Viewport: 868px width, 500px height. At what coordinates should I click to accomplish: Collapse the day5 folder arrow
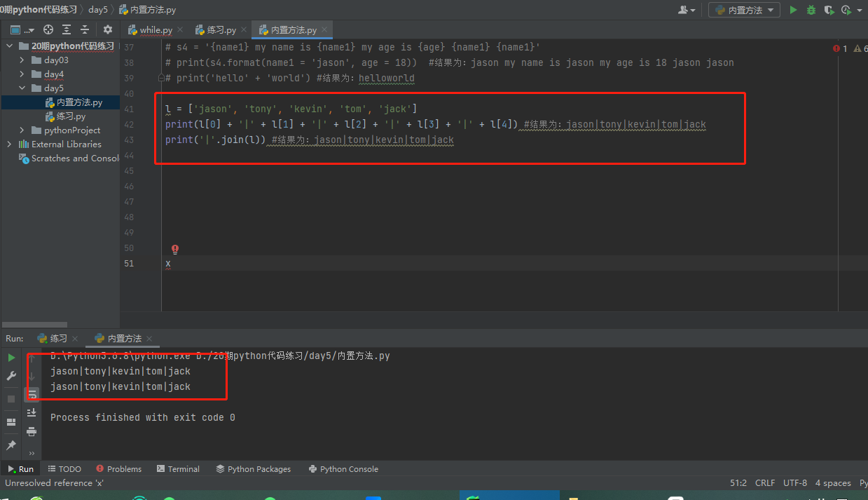(x=22, y=88)
